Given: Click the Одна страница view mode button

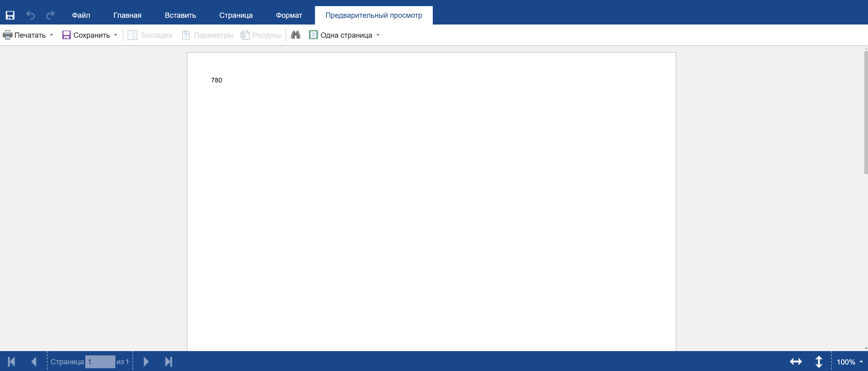Looking at the screenshot, I should 341,35.
